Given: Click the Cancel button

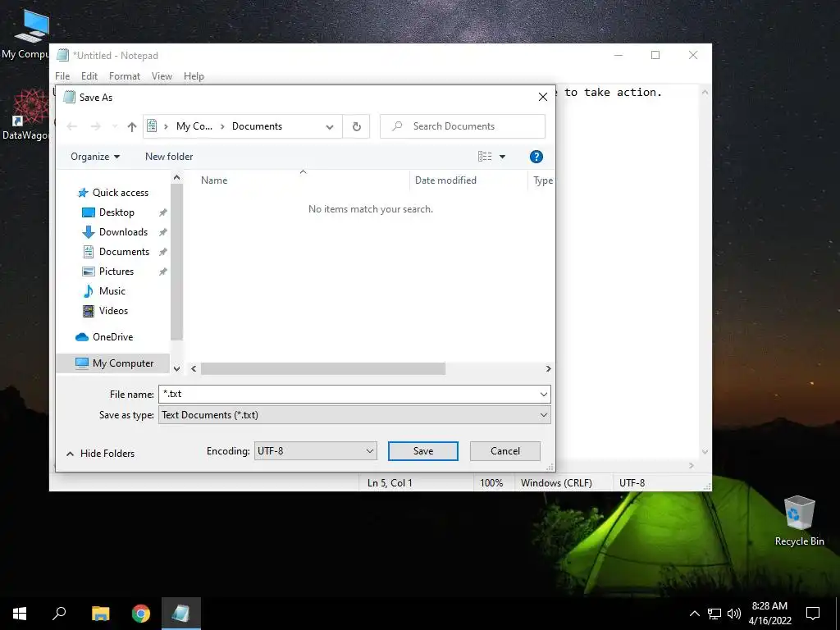Looking at the screenshot, I should [505, 451].
